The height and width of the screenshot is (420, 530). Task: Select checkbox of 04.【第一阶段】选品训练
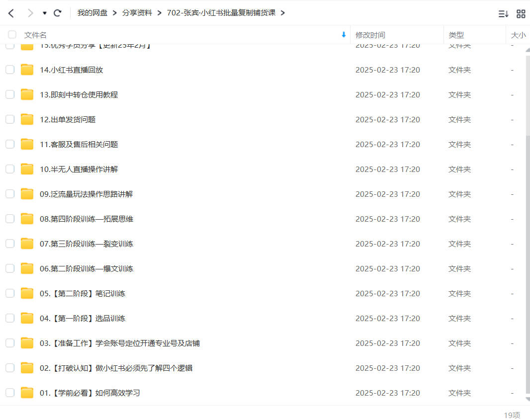point(10,318)
